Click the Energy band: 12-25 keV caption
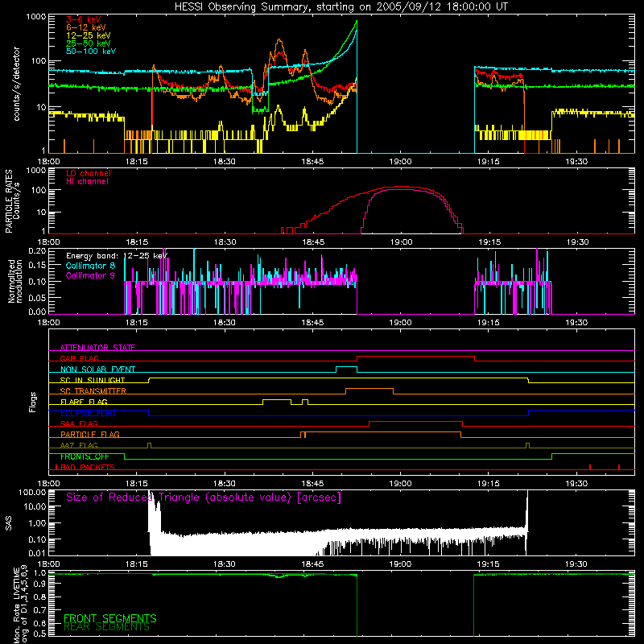The height and width of the screenshot is (644, 644). point(117,256)
